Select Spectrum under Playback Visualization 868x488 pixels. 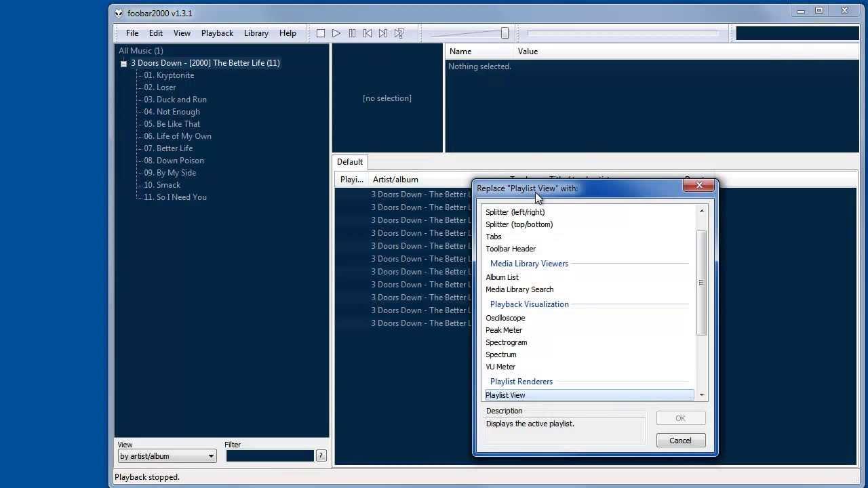(501, 354)
